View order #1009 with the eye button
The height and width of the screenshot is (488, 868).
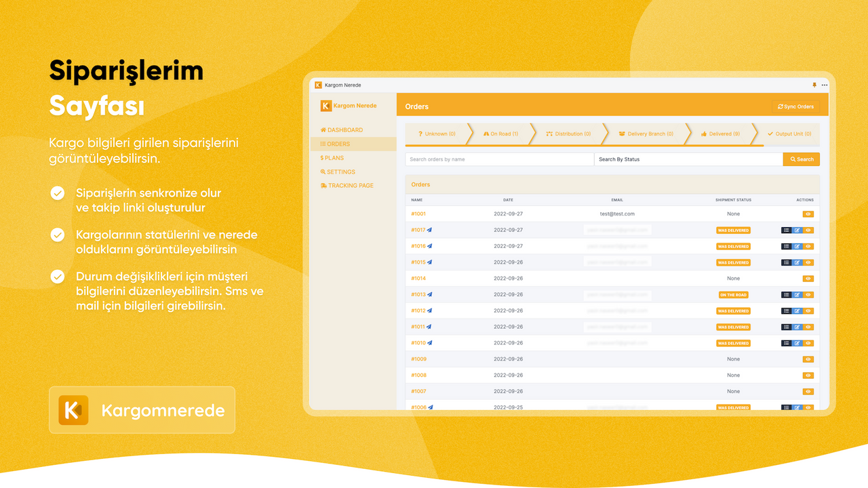(x=808, y=359)
